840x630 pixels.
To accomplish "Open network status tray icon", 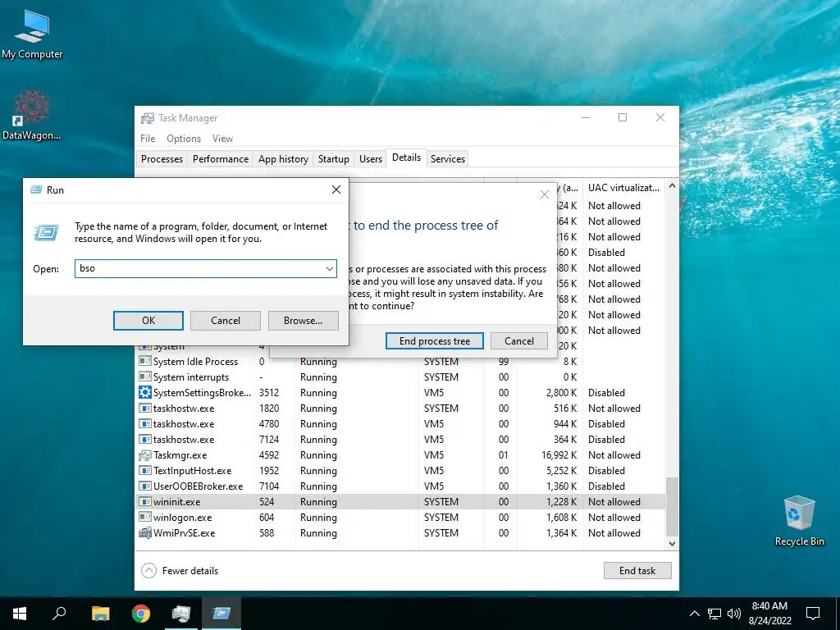I will coord(714,614).
